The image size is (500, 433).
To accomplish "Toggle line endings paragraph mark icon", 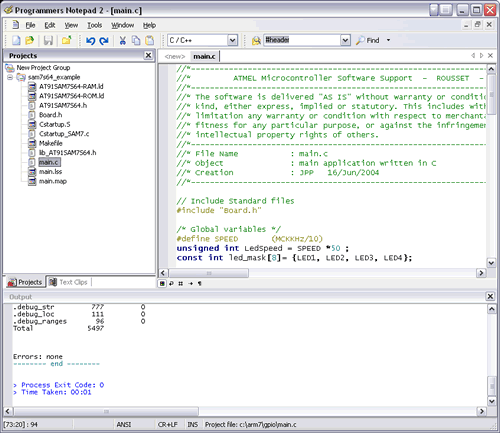I will coord(200,283).
